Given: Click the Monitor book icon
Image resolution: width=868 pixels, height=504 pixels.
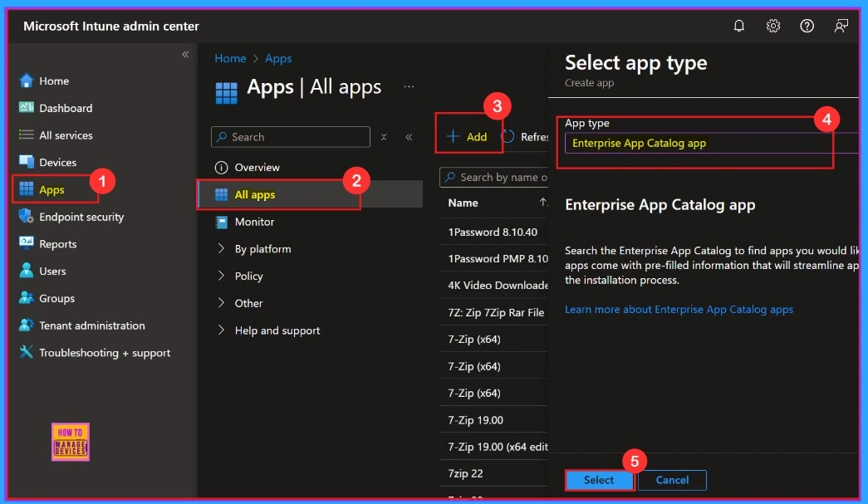Looking at the screenshot, I should [x=221, y=222].
